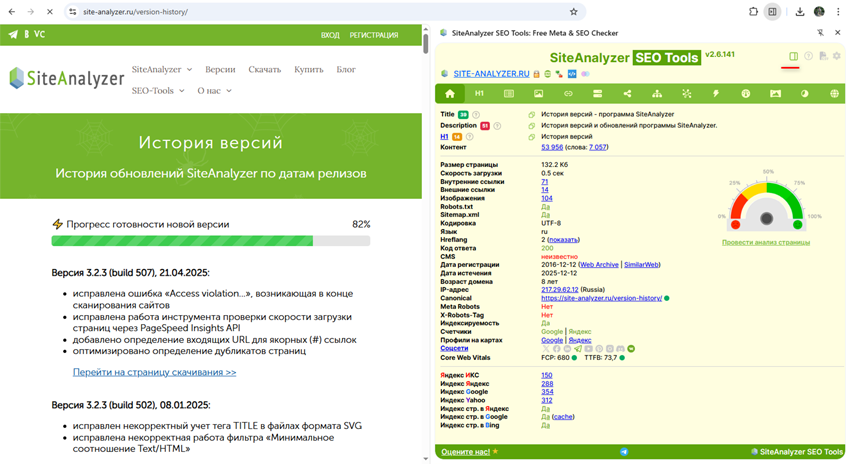The image size is (850, 464).
Task: Click the side panel layout icon in SEO Tools
Action: 794,56
